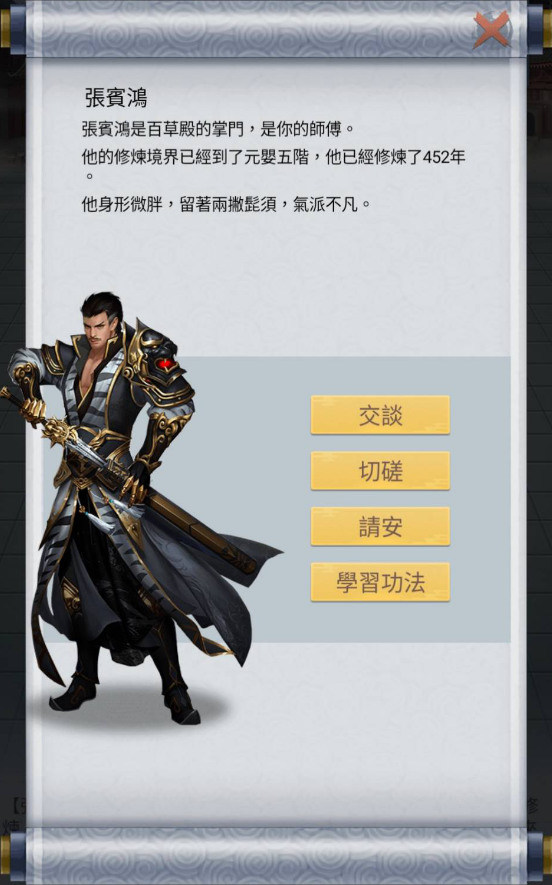
Task: Select the 張賓鴻 name heading
Action: tap(116, 98)
